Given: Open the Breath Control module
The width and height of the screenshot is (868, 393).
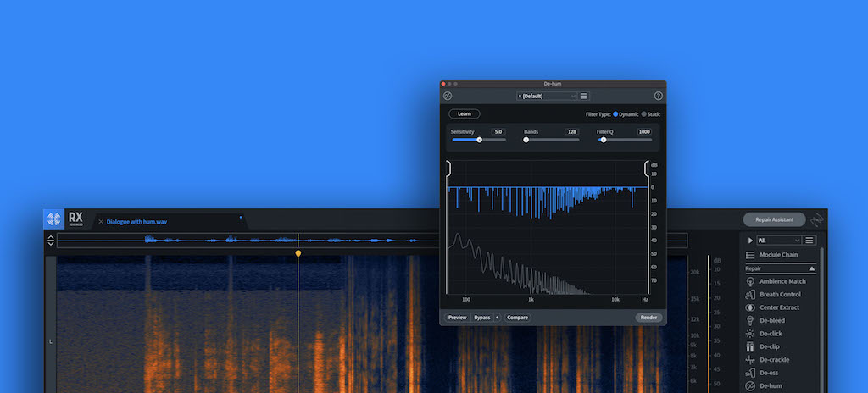Looking at the screenshot, I should 774,295.
